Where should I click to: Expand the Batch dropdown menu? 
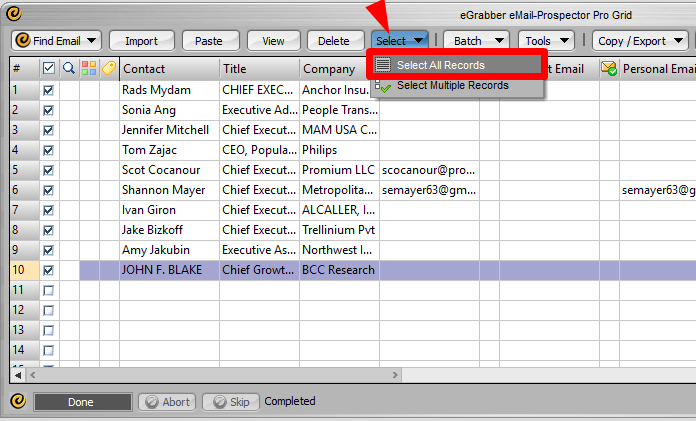coord(476,41)
